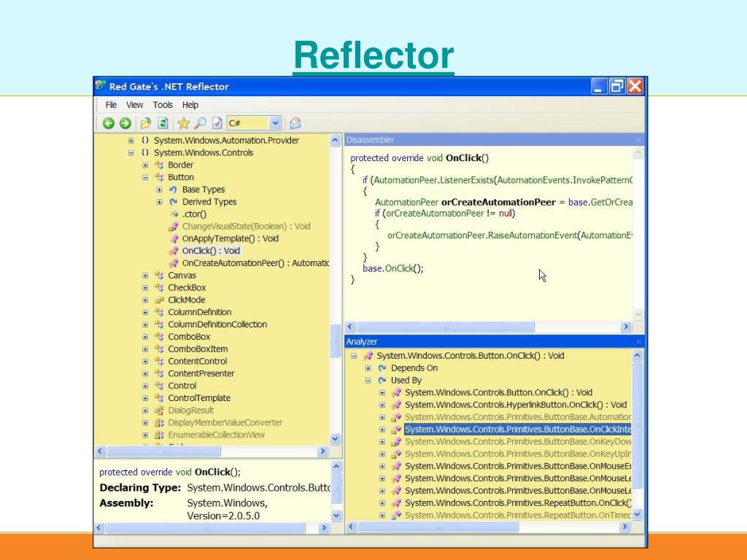The width and height of the screenshot is (747, 560).
Task: Collapse Used By in Analyzer
Action: pyautogui.click(x=368, y=381)
